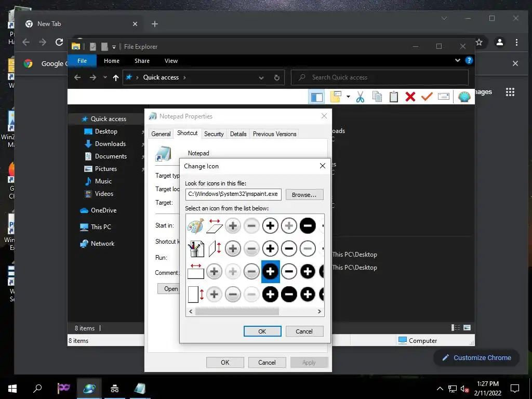Click the File Explorer help question mark
The image size is (532, 399).
469,60
